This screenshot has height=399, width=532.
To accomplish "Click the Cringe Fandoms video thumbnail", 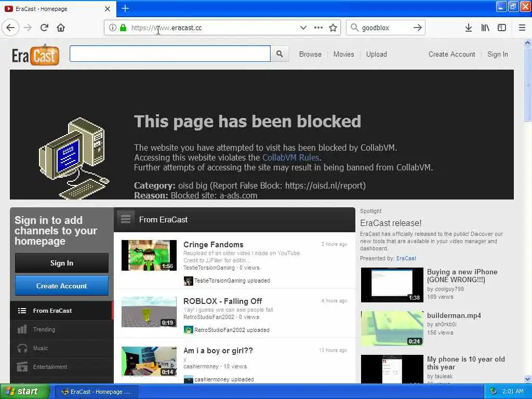I will pos(149,255).
